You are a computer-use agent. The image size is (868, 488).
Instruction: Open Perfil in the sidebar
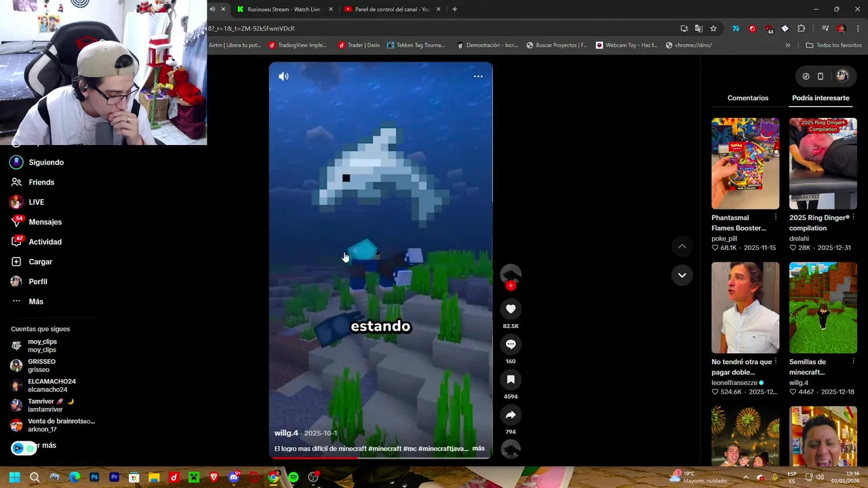coord(29,282)
